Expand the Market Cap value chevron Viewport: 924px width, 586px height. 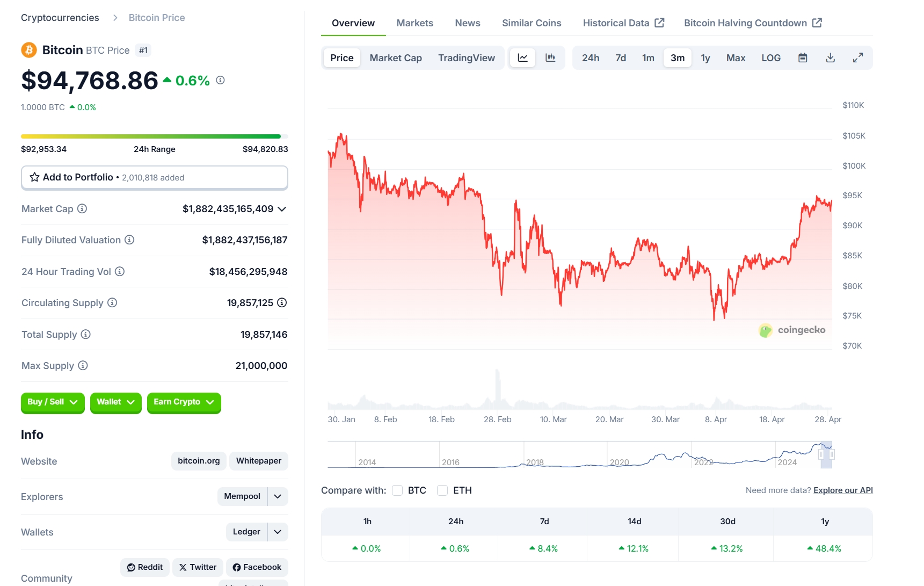pyautogui.click(x=282, y=209)
